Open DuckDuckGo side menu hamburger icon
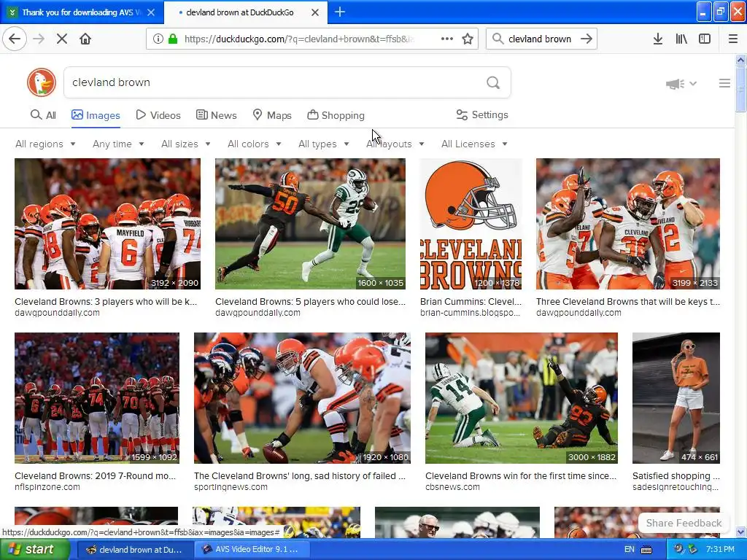Screen dimensions: 747x560 tap(724, 83)
